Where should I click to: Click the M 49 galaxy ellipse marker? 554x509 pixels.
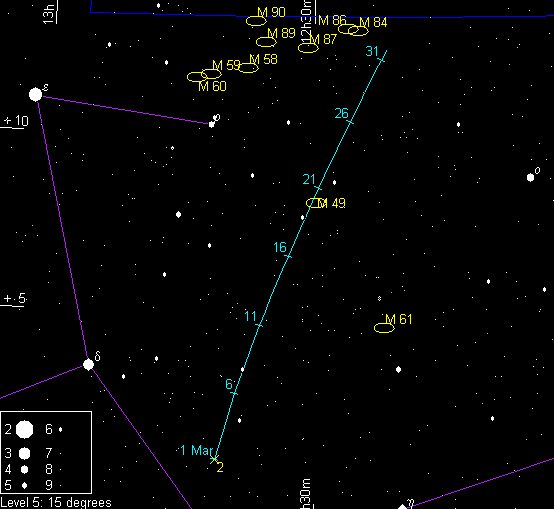(x=316, y=203)
